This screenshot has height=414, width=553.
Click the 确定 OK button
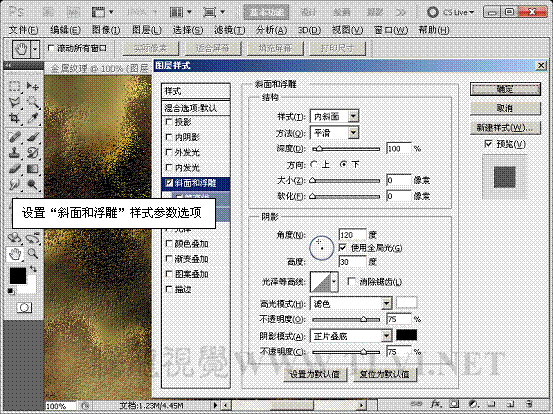(x=505, y=89)
